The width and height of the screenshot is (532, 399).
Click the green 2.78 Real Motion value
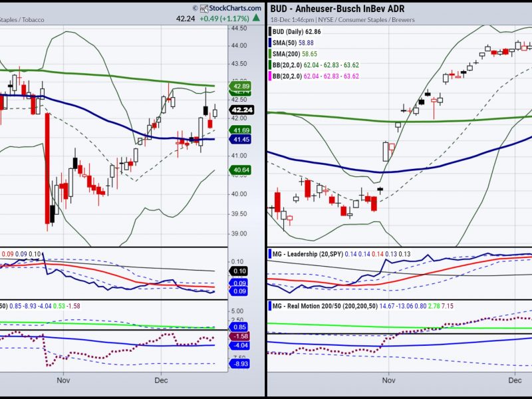434,306
